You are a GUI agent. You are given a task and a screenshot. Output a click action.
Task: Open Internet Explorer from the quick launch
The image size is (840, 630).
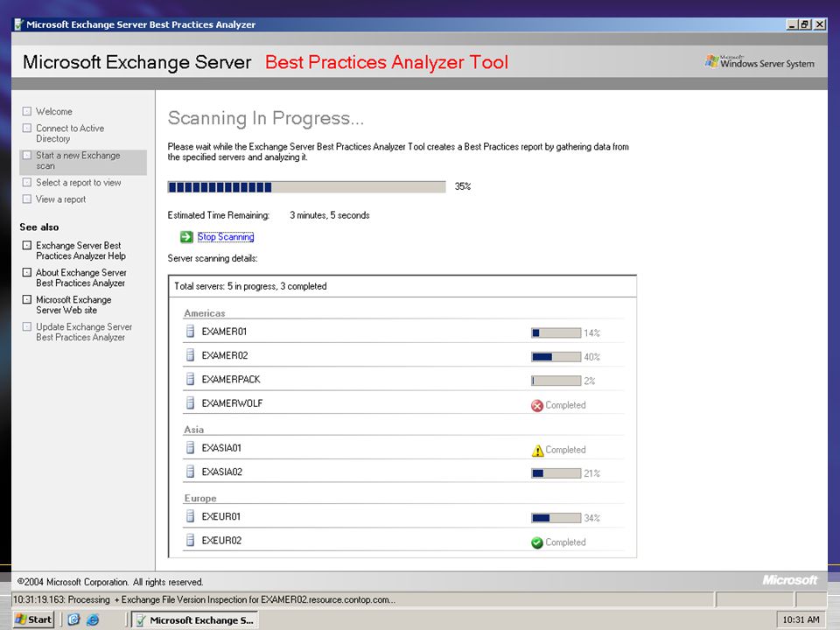click(x=93, y=619)
